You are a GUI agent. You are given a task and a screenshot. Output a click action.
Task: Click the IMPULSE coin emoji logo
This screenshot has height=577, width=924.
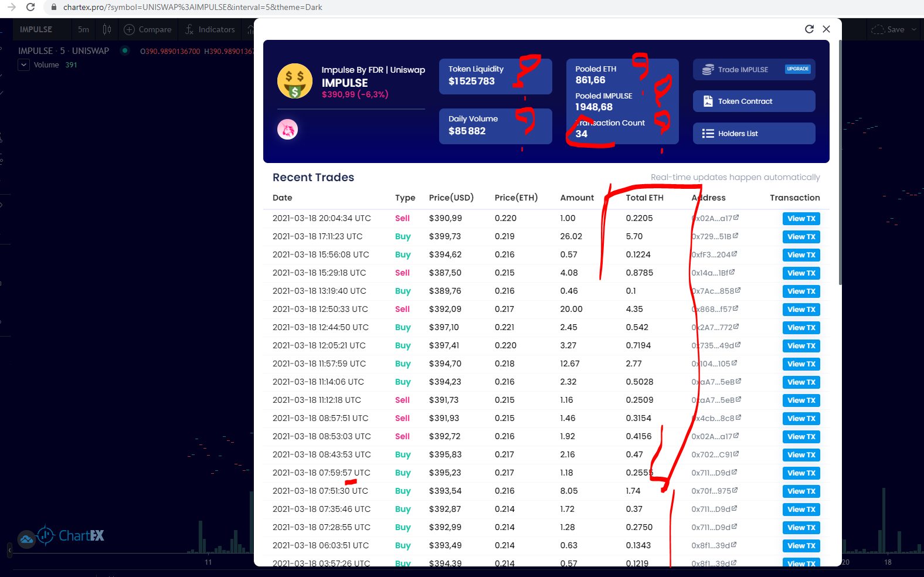[x=295, y=81]
